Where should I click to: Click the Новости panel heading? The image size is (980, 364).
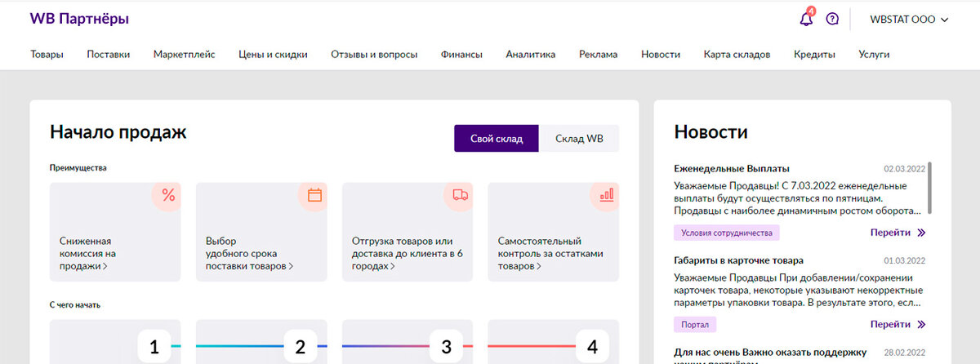710,131
